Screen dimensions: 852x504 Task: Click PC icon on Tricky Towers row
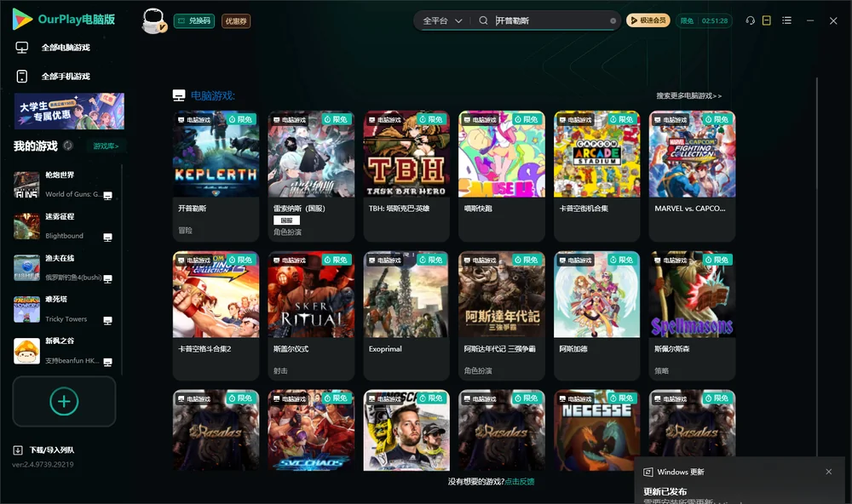107,320
